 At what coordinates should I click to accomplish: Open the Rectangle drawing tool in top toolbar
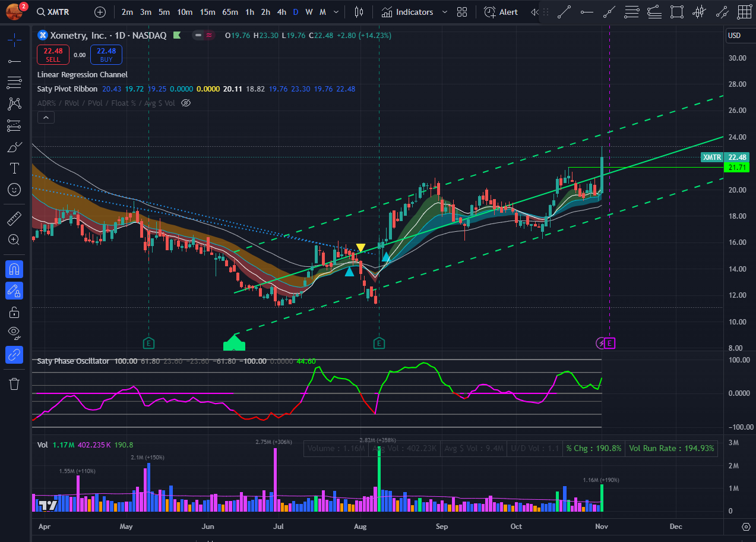[676, 11]
